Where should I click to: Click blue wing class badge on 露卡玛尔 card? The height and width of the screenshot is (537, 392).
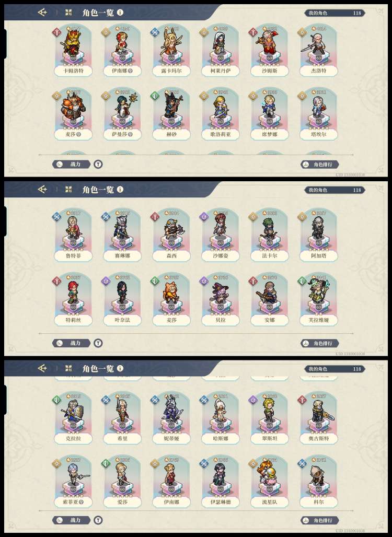tap(155, 32)
